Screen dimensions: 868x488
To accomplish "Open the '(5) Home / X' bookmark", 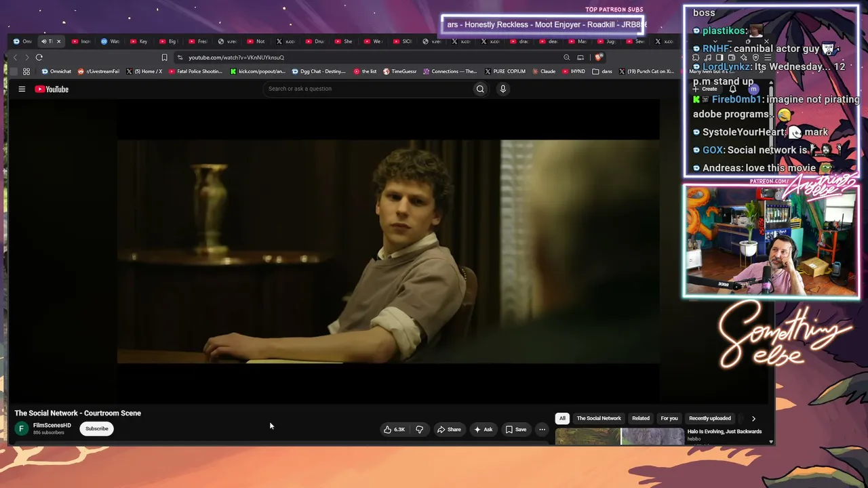I will click(144, 71).
